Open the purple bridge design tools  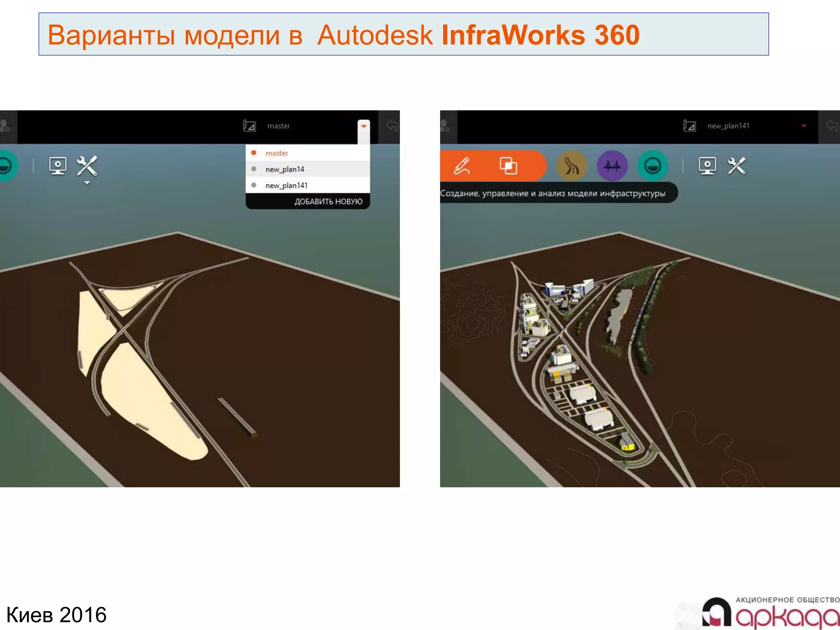point(612,166)
